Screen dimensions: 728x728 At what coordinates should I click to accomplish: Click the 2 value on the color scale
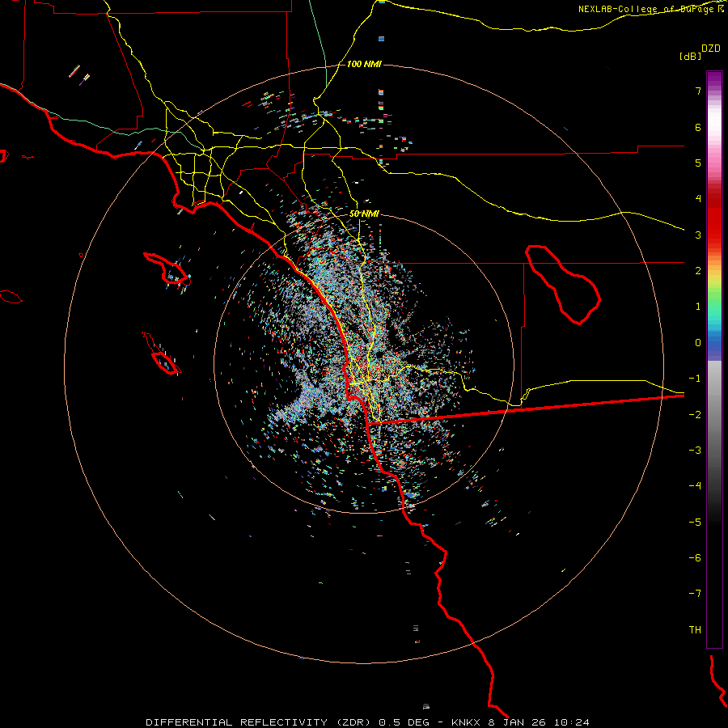click(x=698, y=271)
